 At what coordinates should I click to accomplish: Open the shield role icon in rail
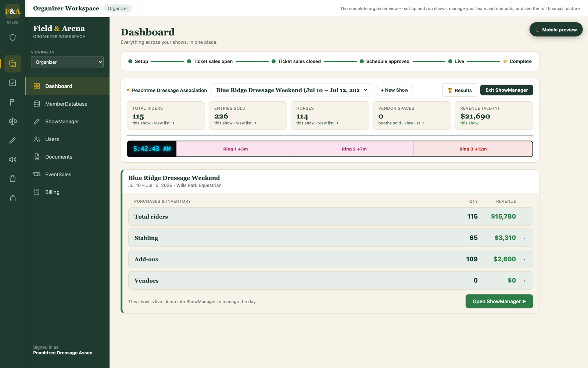pyautogui.click(x=12, y=37)
